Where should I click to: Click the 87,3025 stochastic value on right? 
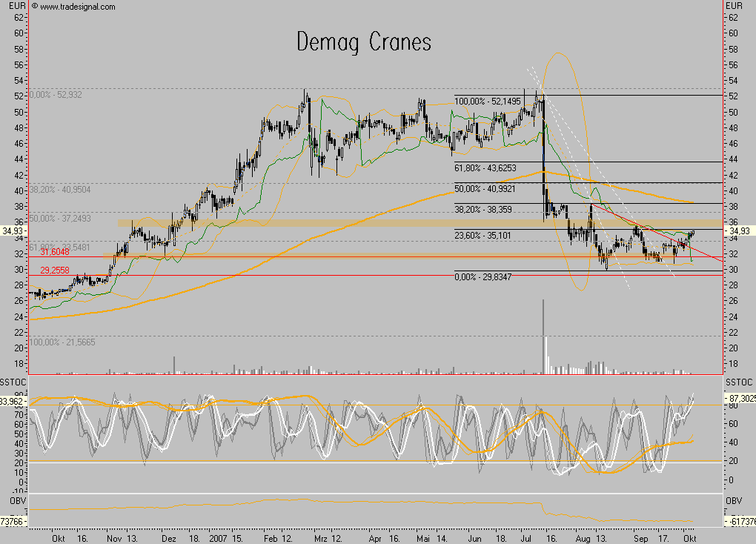point(741,398)
